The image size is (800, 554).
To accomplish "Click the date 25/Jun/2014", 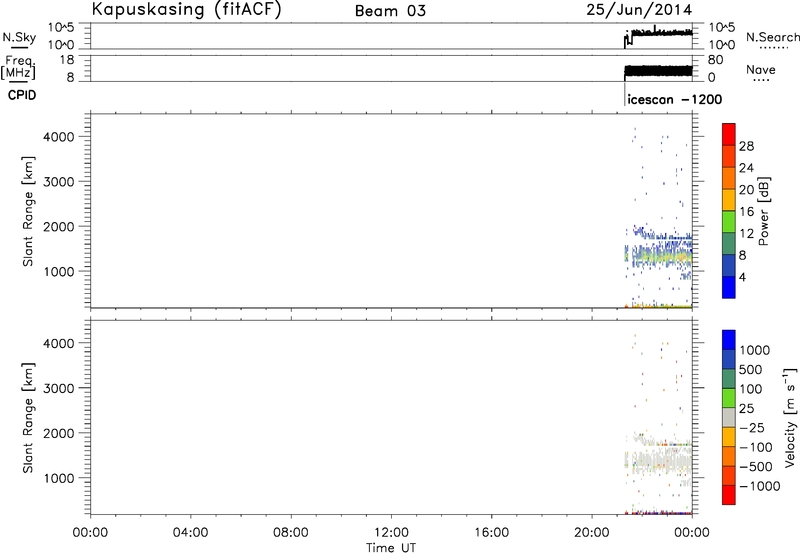I will coord(639,10).
